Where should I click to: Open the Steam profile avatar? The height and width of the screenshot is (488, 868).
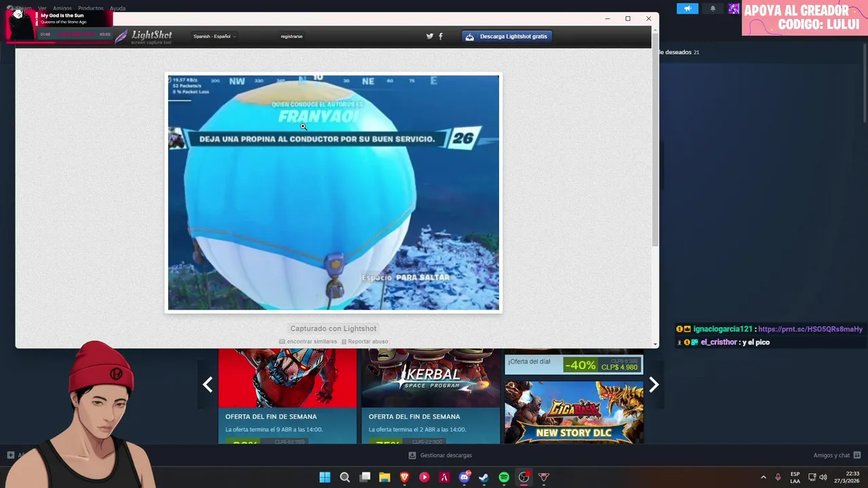tap(734, 8)
